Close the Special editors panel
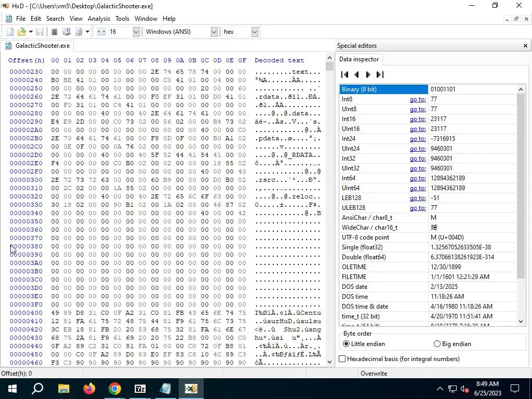This screenshot has height=399, width=532. 525,46
